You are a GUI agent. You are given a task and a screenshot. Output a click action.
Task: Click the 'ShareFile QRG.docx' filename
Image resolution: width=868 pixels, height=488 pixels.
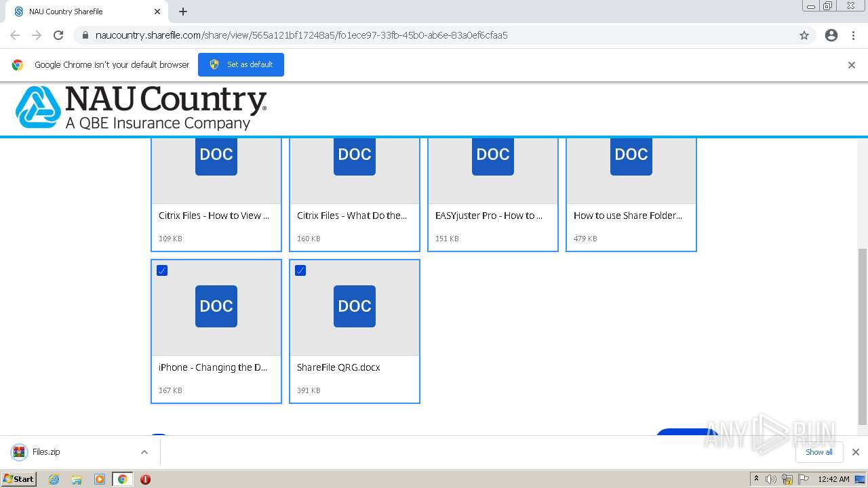point(338,367)
